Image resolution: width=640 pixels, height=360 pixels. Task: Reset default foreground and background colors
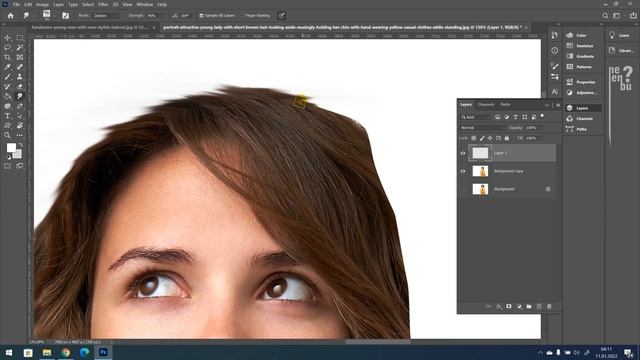click(x=8, y=157)
